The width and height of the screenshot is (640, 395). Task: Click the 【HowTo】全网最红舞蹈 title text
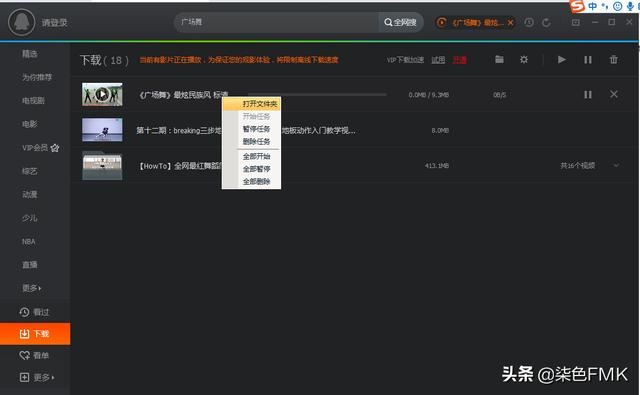180,166
